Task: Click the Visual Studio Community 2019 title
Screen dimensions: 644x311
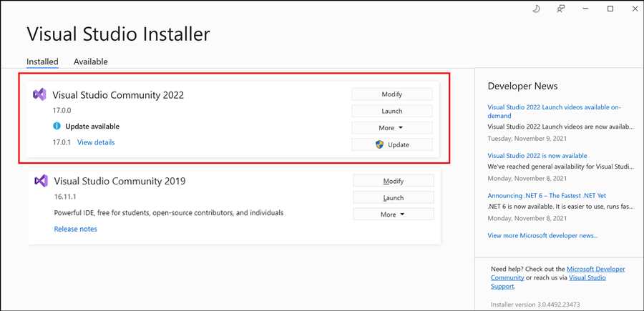Action: tap(119, 181)
